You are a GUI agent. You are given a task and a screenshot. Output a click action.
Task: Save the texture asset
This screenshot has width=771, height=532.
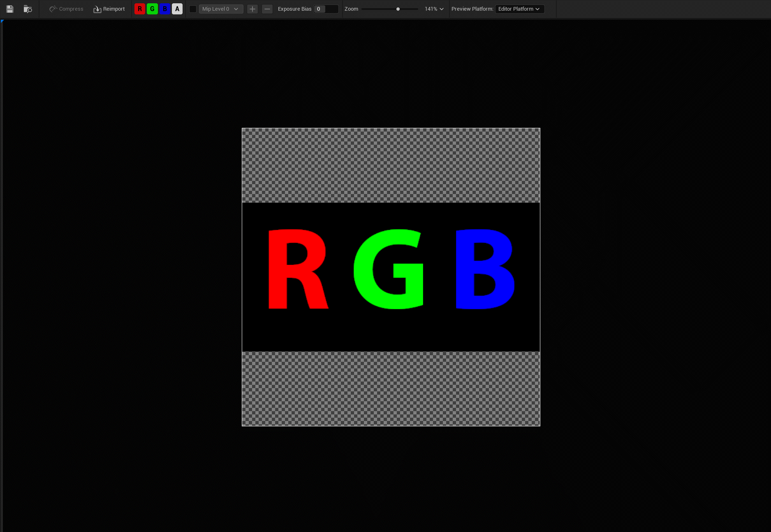coord(9,9)
